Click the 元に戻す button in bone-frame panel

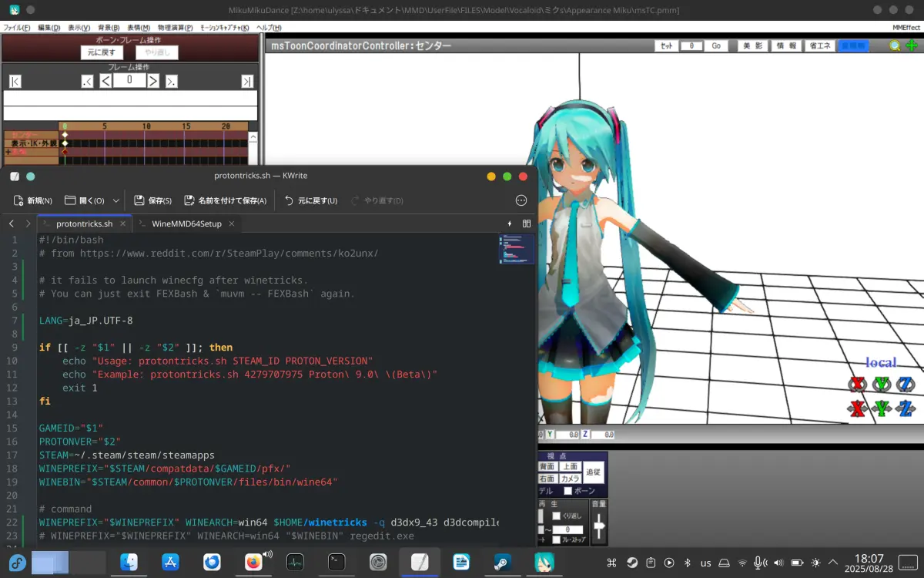point(102,52)
